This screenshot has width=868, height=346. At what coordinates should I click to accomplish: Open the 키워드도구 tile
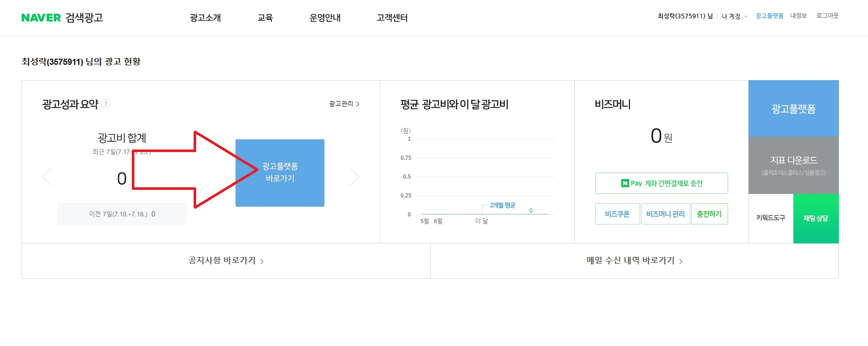pos(771,218)
